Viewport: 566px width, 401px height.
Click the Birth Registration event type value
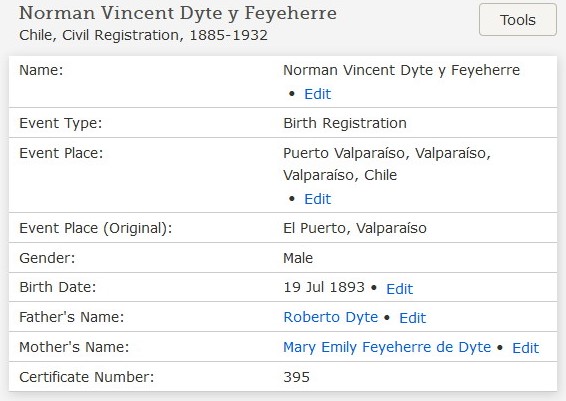(x=345, y=123)
